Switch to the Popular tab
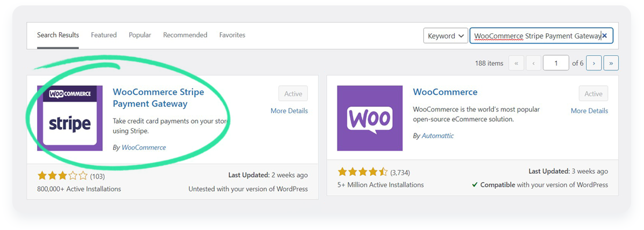 140,35
